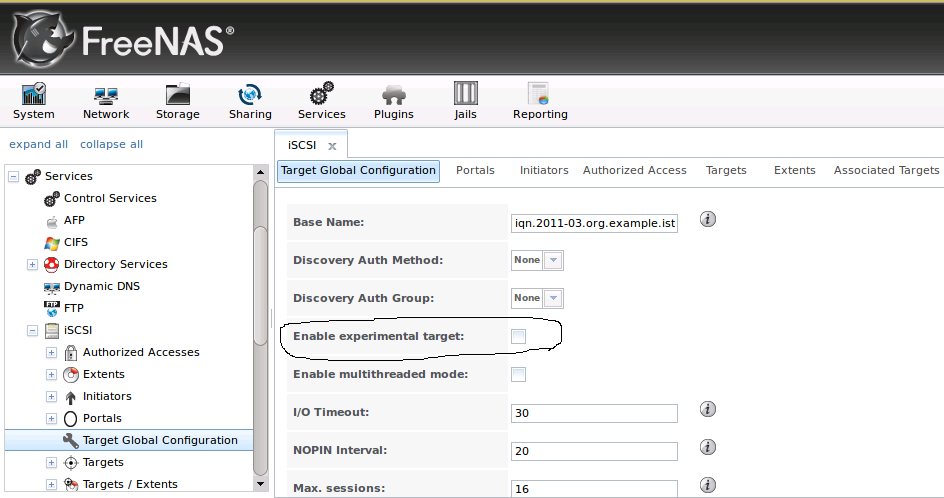Click the tree panel scrollbar thumb
The image size is (944, 498).
point(260,286)
